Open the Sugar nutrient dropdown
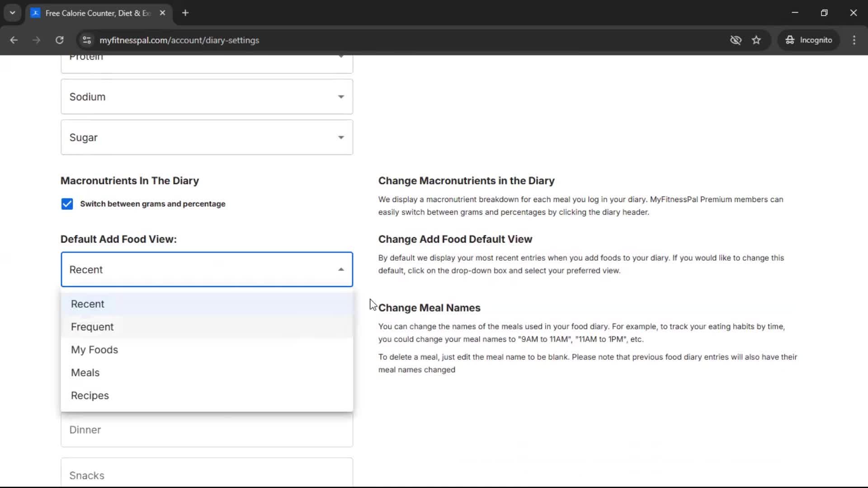The height and width of the screenshot is (488, 868). pyautogui.click(x=207, y=137)
